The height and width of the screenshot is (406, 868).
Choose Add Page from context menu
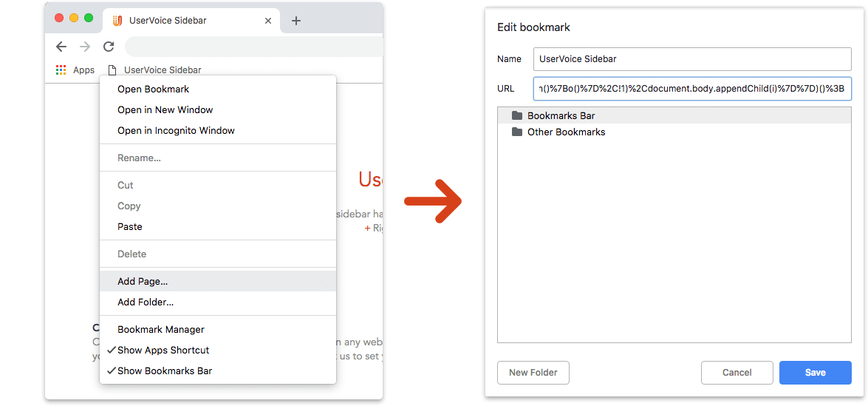point(143,281)
